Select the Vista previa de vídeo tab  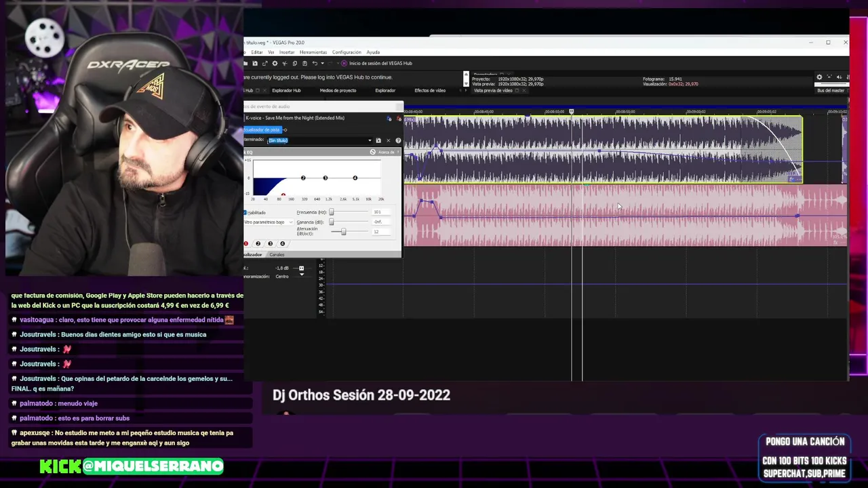493,90
